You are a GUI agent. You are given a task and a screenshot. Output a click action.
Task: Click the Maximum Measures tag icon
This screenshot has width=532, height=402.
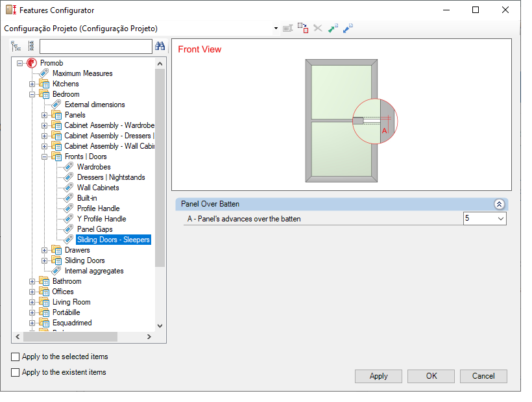(44, 73)
